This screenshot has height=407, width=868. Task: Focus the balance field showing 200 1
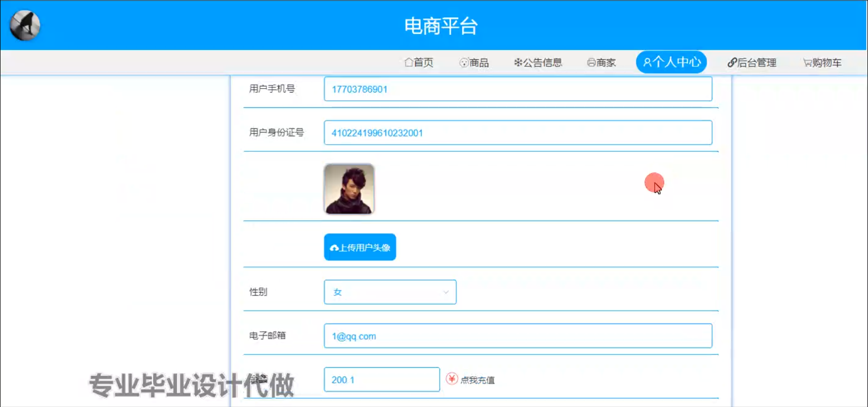(x=382, y=379)
